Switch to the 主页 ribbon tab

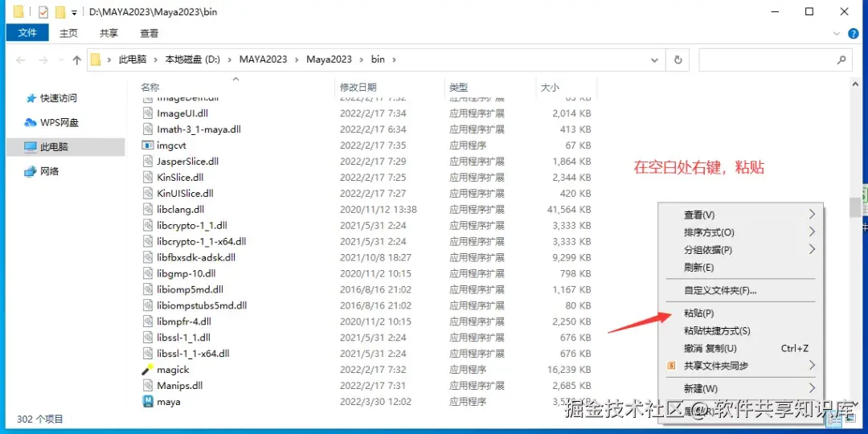pos(68,33)
